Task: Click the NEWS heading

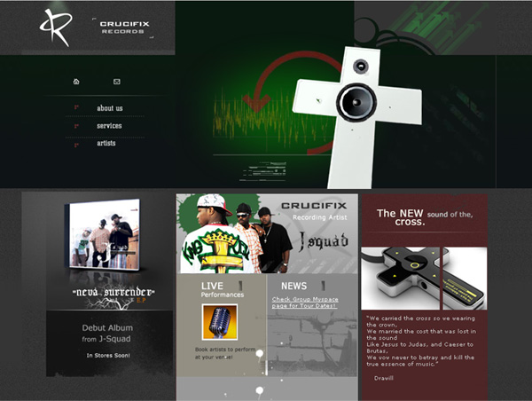Action: tap(293, 286)
